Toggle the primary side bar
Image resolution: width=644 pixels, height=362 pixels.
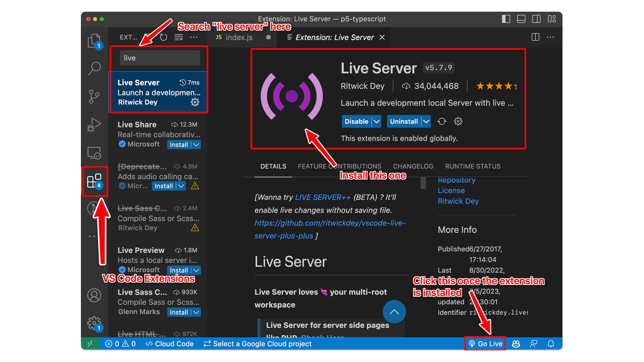(506, 19)
